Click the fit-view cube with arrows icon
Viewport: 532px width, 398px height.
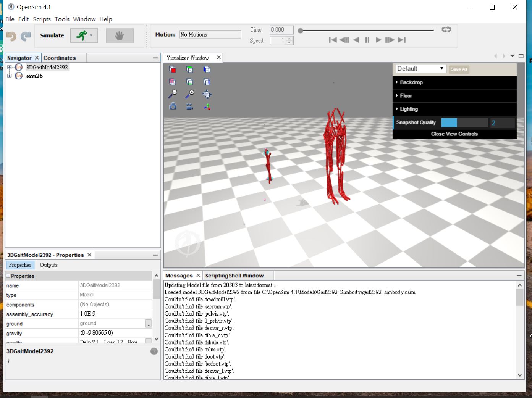click(x=207, y=94)
